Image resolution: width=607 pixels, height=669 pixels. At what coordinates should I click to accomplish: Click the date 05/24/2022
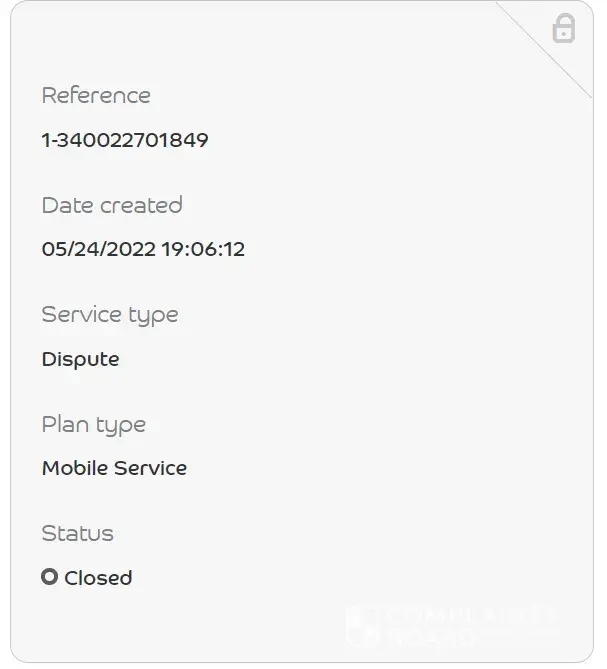[98, 249]
